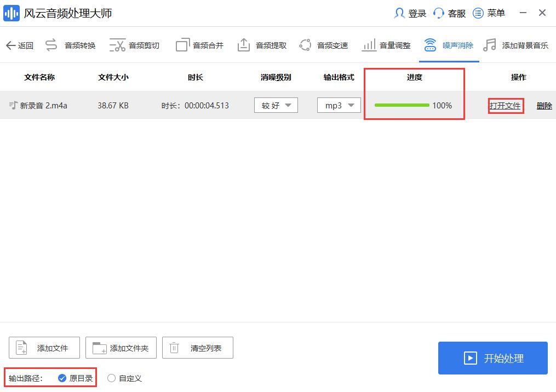Click the 100% progress text
The image size is (556, 392).
pos(442,105)
